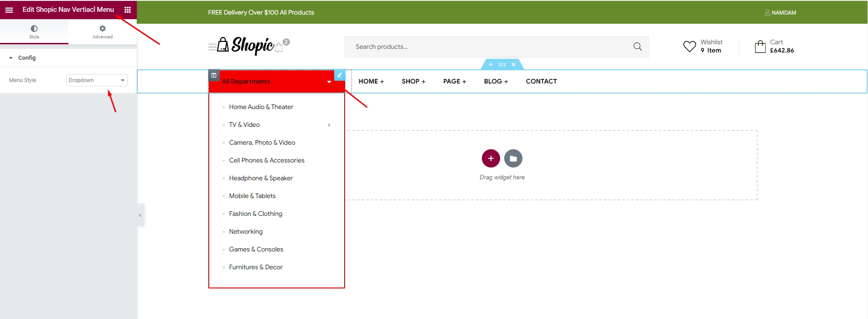Click the search magnifier icon
The height and width of the screenshot is (319, 868).
pos(637,47)
